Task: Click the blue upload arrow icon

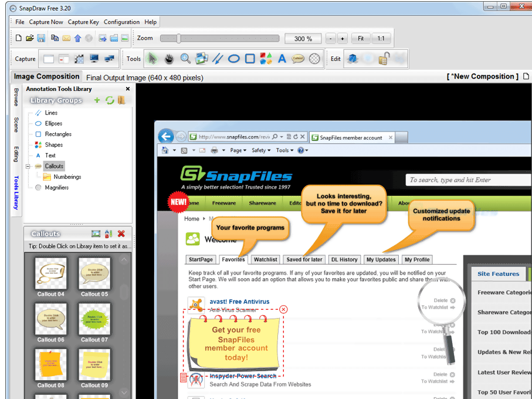Action: 77,38
